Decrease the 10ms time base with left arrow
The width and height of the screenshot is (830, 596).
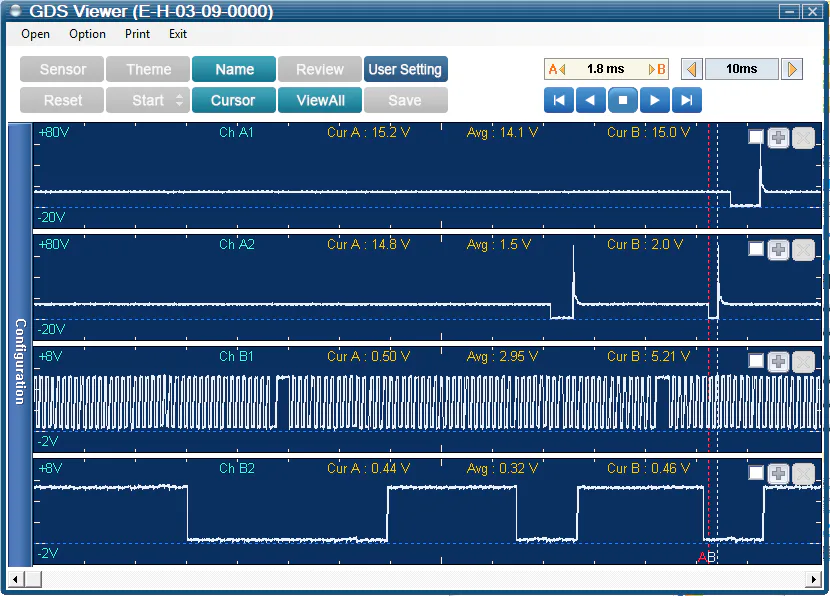691,69
